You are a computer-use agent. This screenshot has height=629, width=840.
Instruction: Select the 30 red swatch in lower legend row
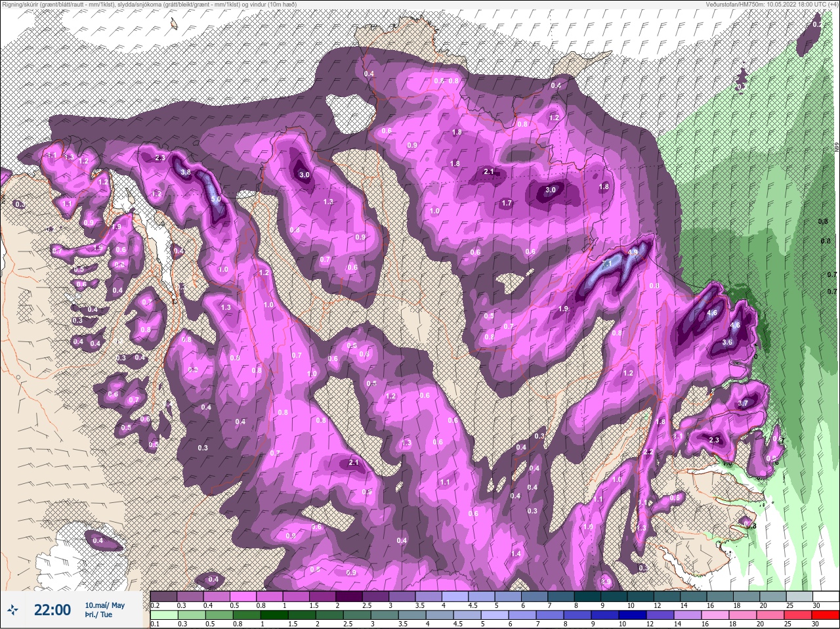pos(827,615)
